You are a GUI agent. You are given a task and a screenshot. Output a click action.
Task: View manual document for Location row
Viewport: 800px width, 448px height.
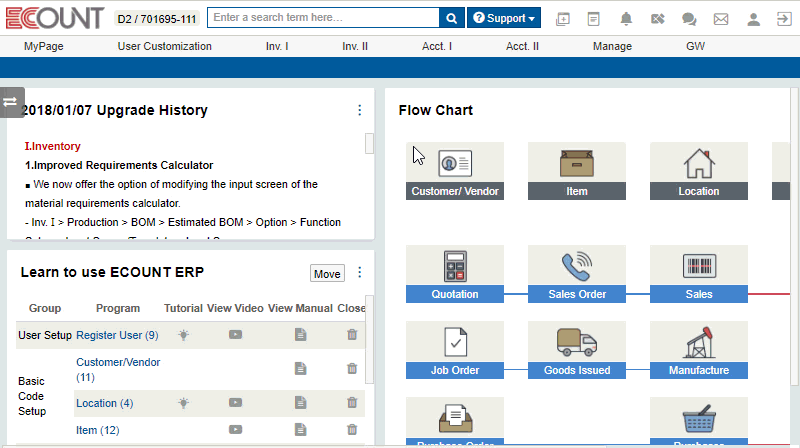301,403
